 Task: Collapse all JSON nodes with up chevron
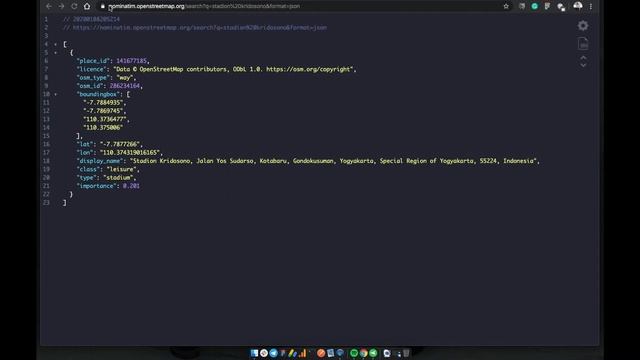(x=583, y=58)
